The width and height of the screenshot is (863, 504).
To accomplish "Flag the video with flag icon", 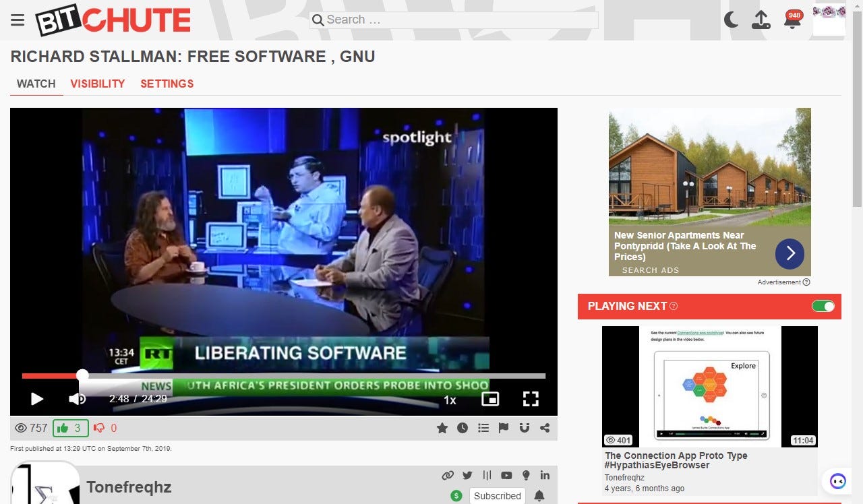I will click(504, 428).
